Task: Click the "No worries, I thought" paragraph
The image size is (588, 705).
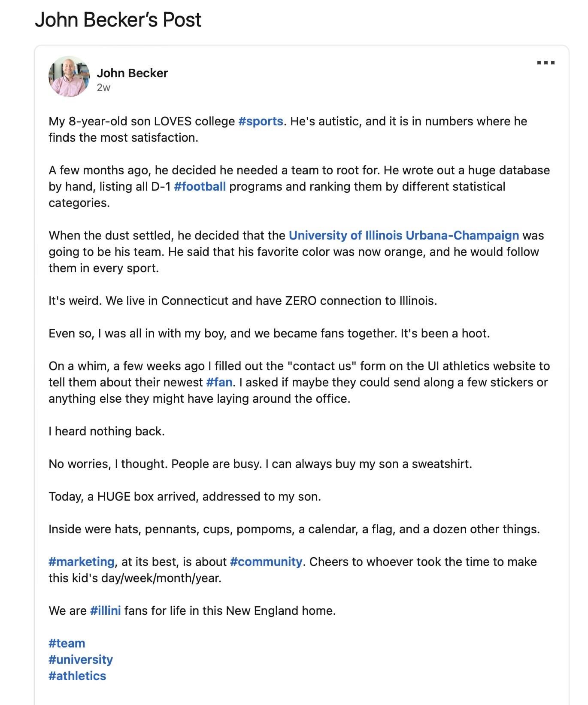Action: point(260,464)
